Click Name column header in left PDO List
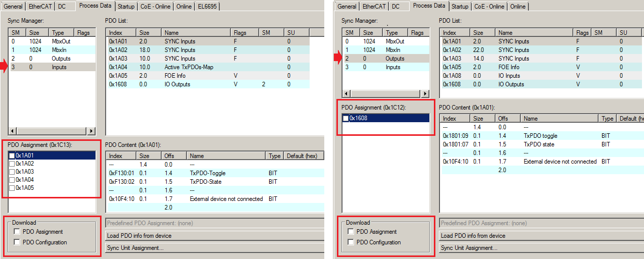Screen dimensions: 644x259 pyautogui.click(x=197, y=33)
